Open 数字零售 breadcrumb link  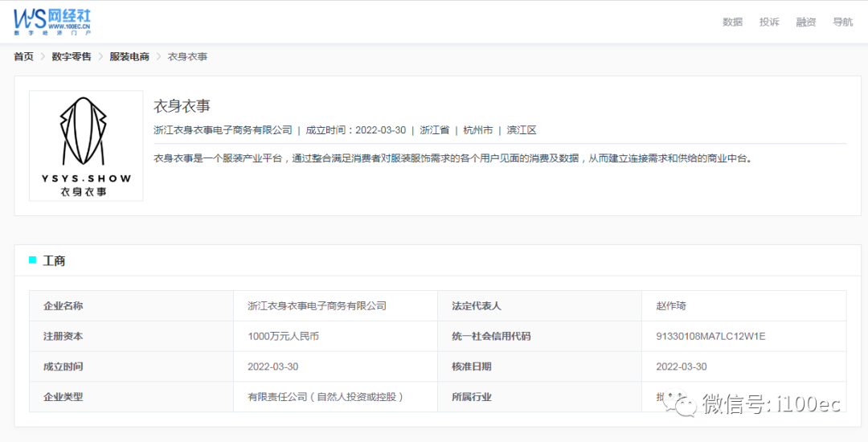click(72, 56)
